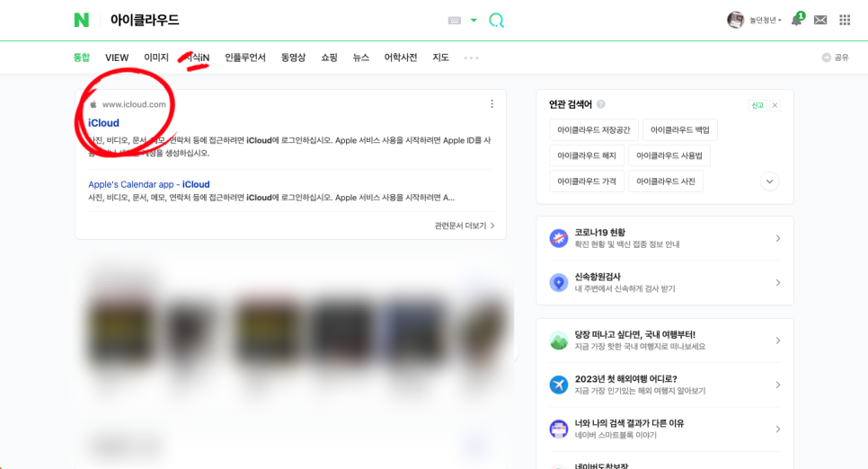The width and height of the screenshot is (868, 469).
Task: Select the 아이클라우드 사용법 keyword
Action: [669, 155]
